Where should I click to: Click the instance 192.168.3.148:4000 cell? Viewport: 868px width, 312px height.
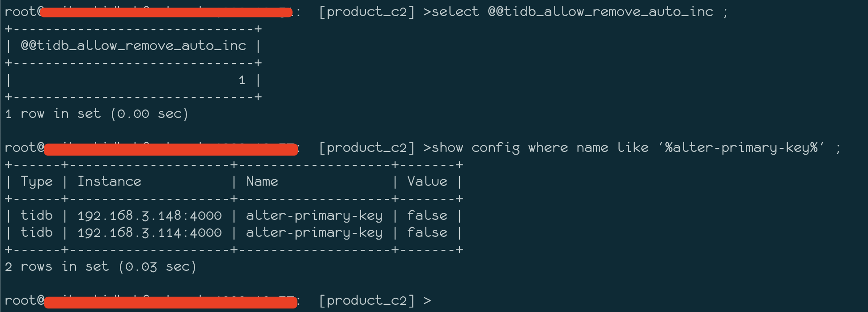[149, 216]
